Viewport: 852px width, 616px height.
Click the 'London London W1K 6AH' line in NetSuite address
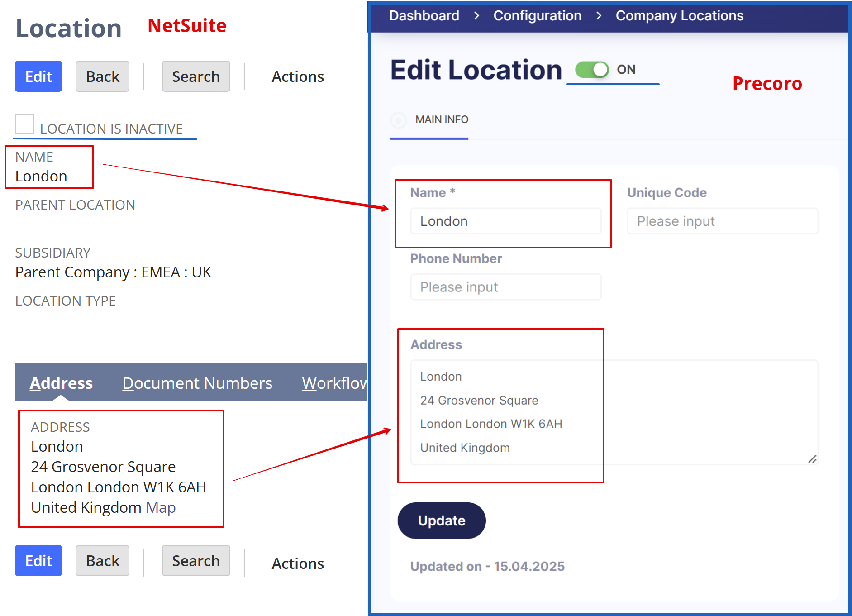pos(119,487)
